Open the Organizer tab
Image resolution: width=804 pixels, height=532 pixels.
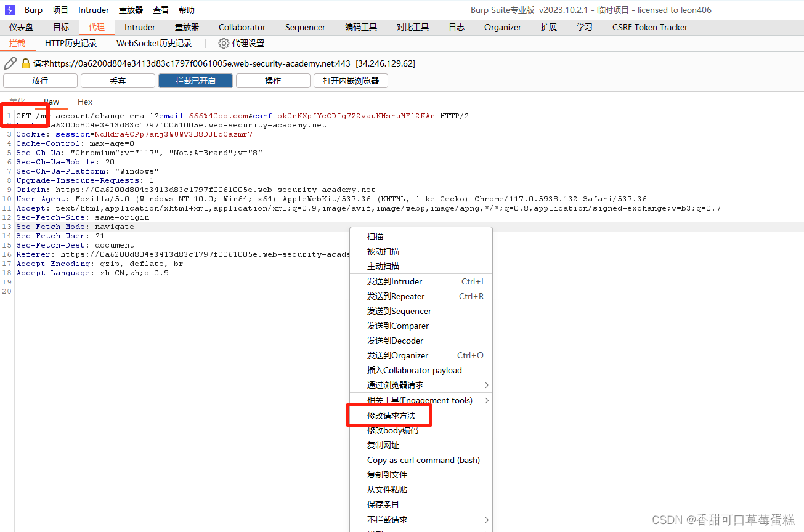pos(503,27)
